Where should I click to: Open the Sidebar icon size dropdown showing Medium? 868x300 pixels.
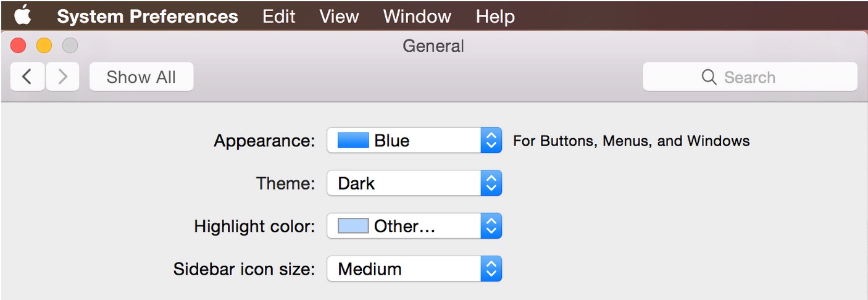point(414,269)
